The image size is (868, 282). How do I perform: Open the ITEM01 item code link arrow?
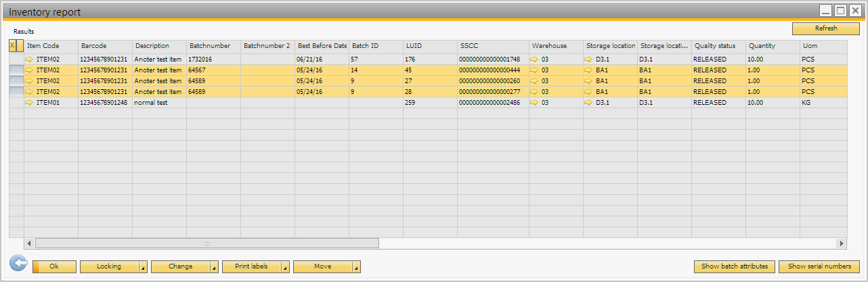tap(29, 103)
